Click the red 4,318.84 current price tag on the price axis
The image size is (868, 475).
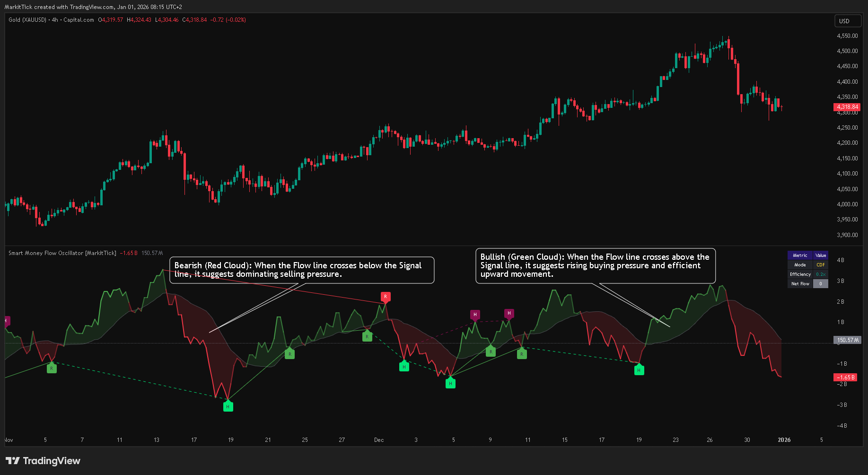(x=847, y=107)
